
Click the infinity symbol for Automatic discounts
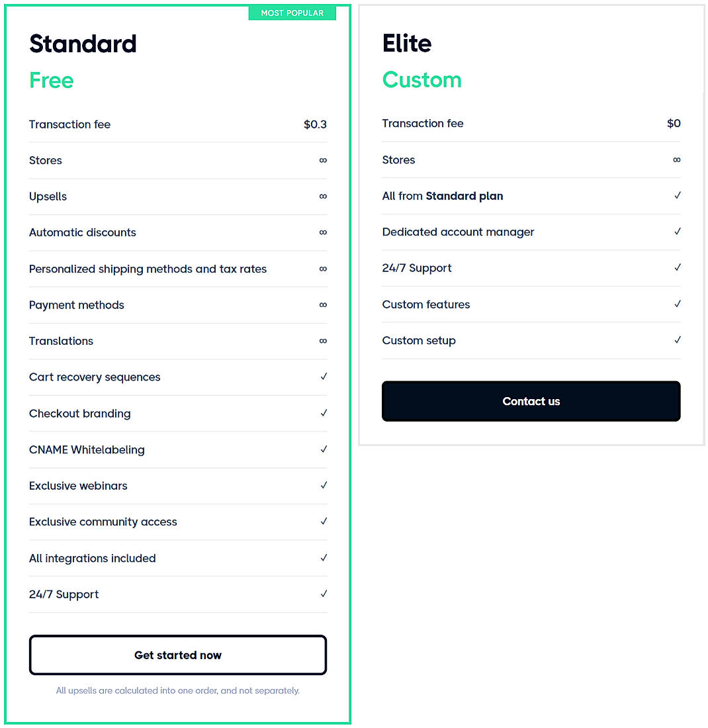point(322,232)
